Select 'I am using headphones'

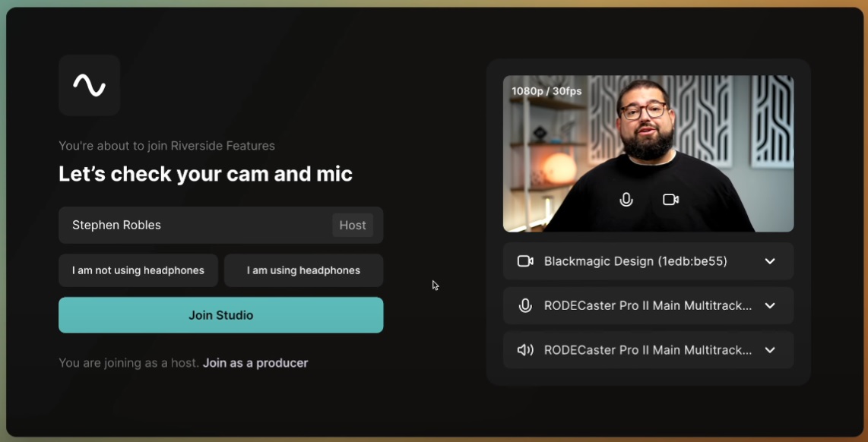click(303, 270)
